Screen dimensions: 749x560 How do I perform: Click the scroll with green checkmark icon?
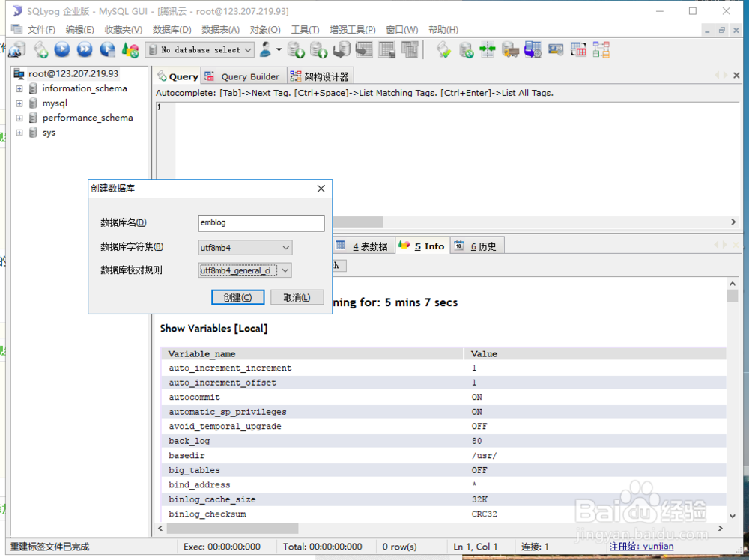coord(443,49)
